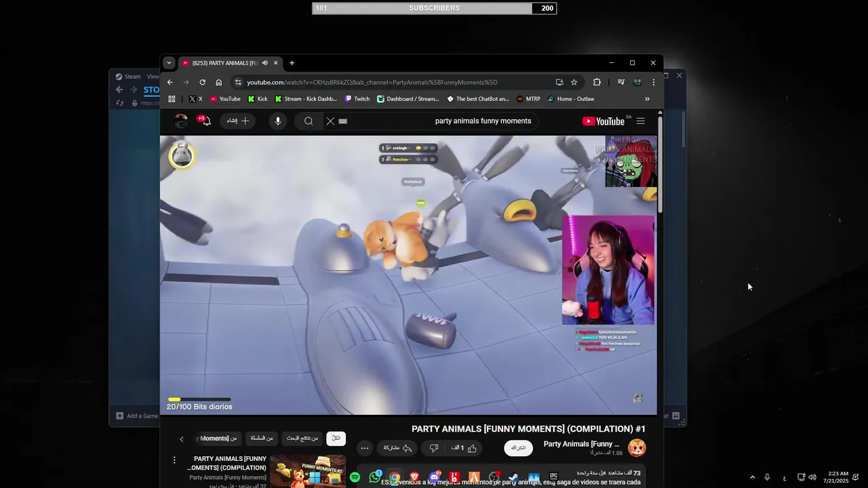
Task: Expand hidden bookmarks chevron
Action: pos(647,99)
